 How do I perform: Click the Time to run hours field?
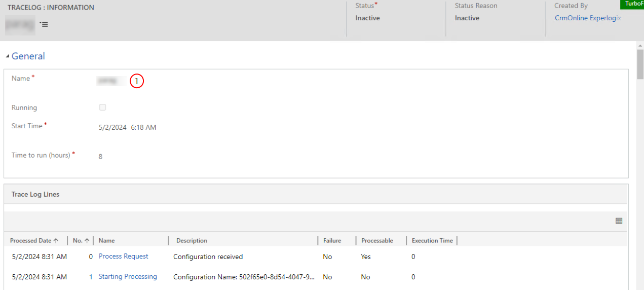pyautogui.click(x=100, y=157)
